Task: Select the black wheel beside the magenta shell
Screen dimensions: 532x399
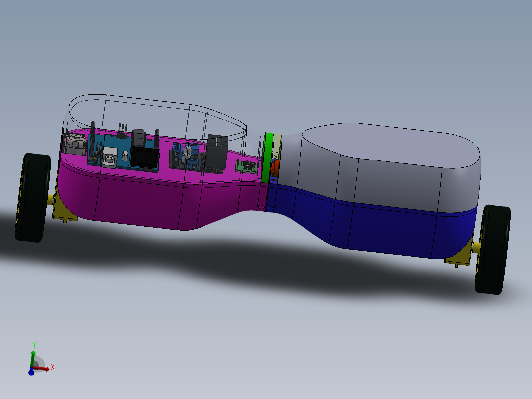Action: tap(33, 198)
